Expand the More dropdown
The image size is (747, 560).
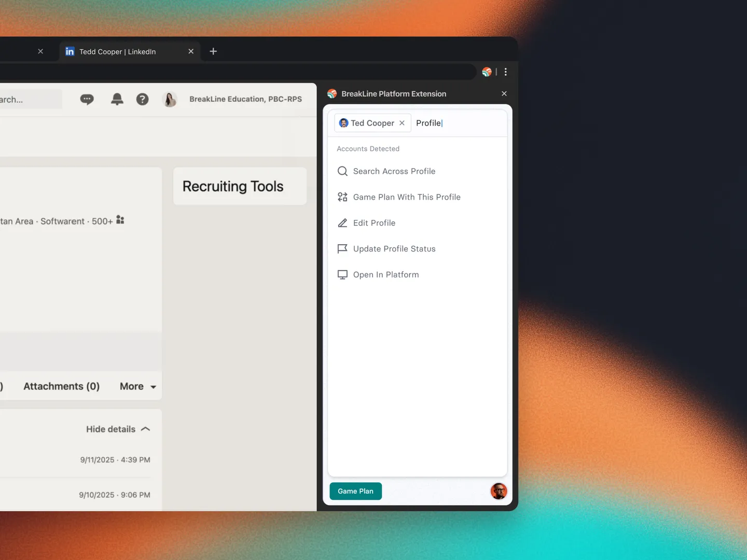click(138, 386)
